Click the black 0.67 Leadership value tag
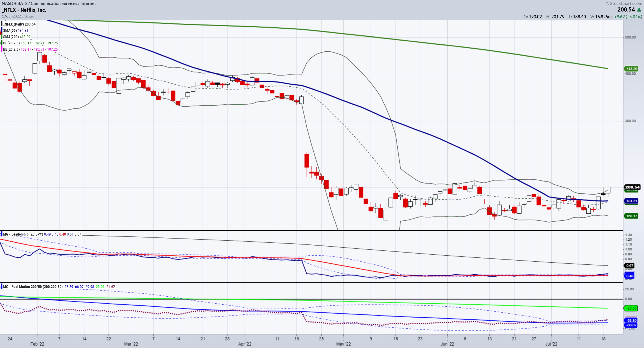The height and width of the screenshot is (348, 644). (630, 266)
